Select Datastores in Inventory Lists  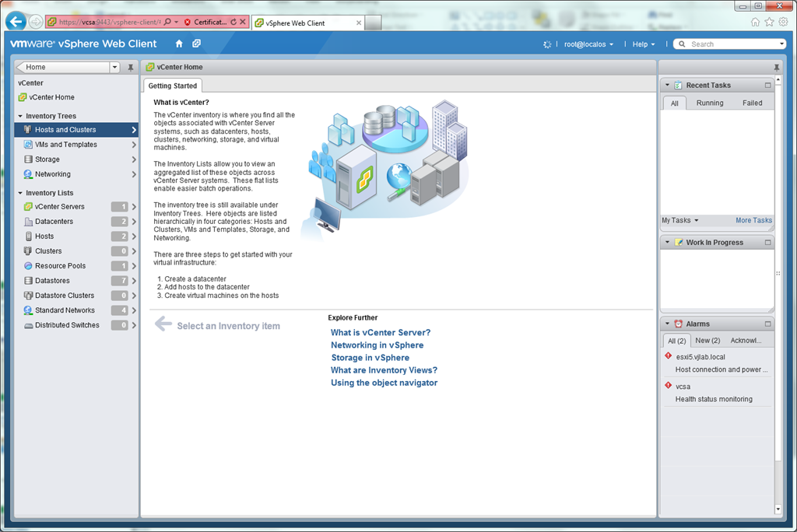click(52, 281)
